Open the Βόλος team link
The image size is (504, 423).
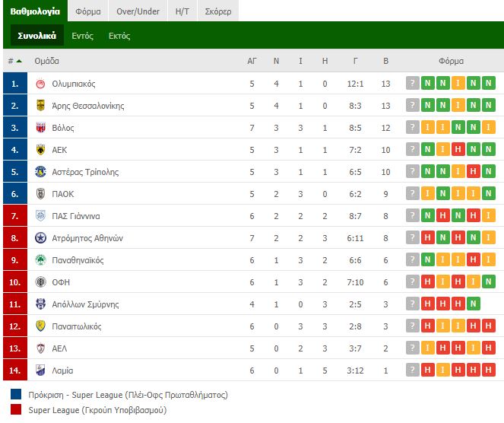(63, 128)
